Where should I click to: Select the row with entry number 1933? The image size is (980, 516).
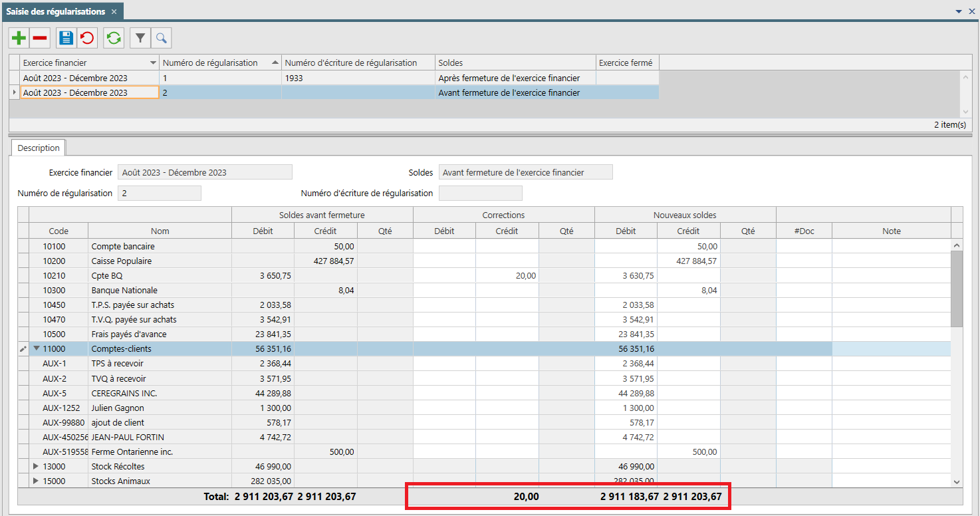point(334,78)
